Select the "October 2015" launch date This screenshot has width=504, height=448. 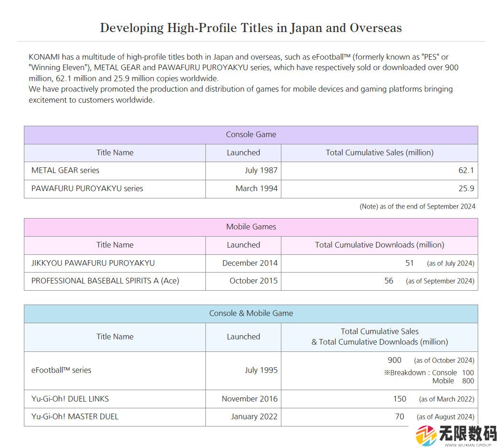[x=253, y=281]
